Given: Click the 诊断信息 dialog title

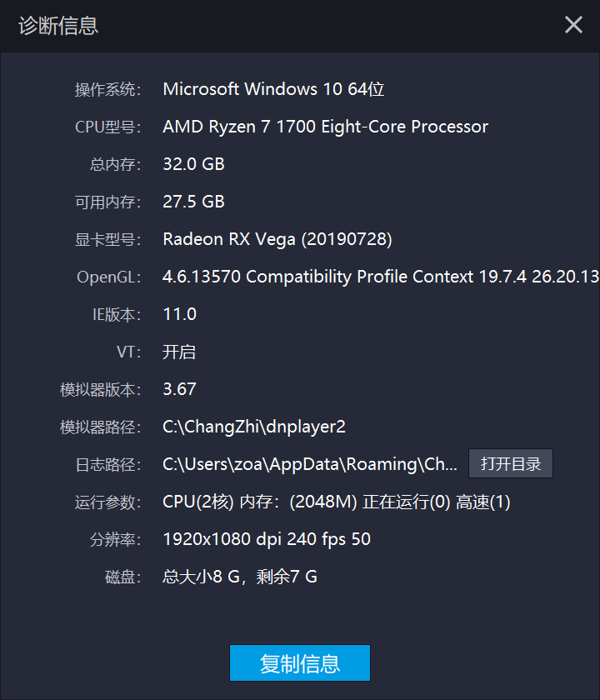Looking at the screenshot, I should pos(57,27).
